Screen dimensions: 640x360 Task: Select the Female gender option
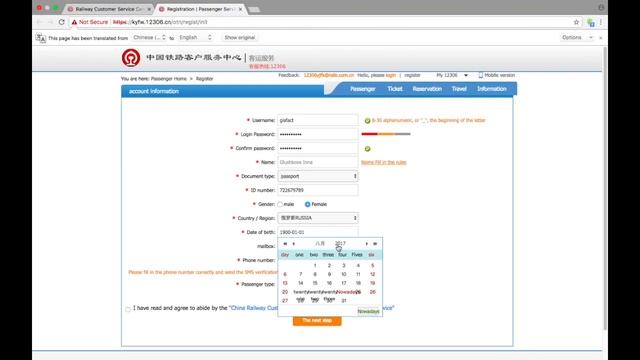click(307, 204)
